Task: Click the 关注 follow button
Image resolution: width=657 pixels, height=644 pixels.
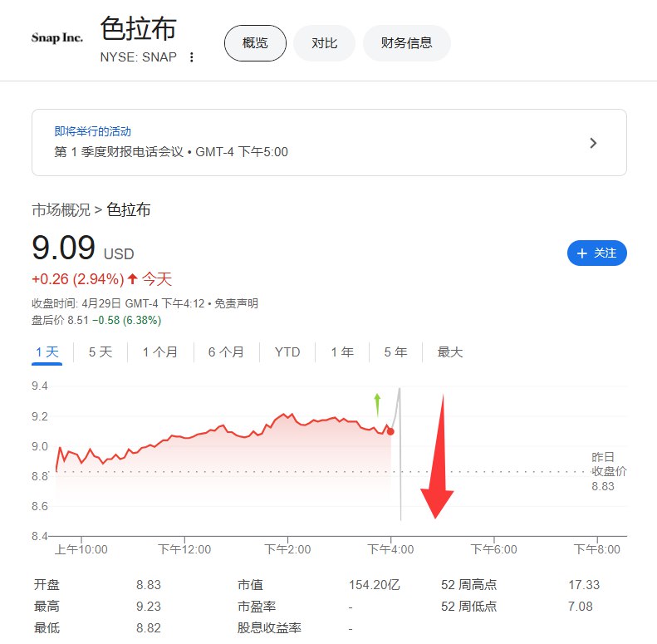Action: point(596,253)
